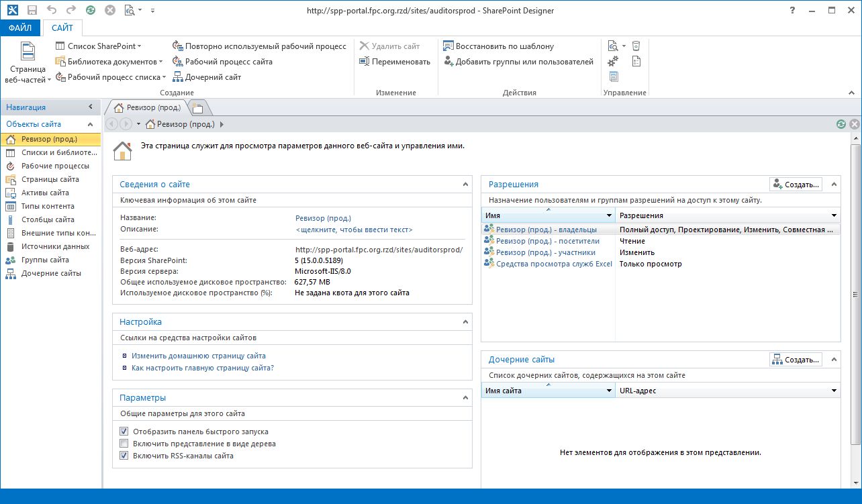The image size is (862, 504).
Task: Click Создать button in Разрешения panel
Action: pyautogui.click(x=796, y=185)
